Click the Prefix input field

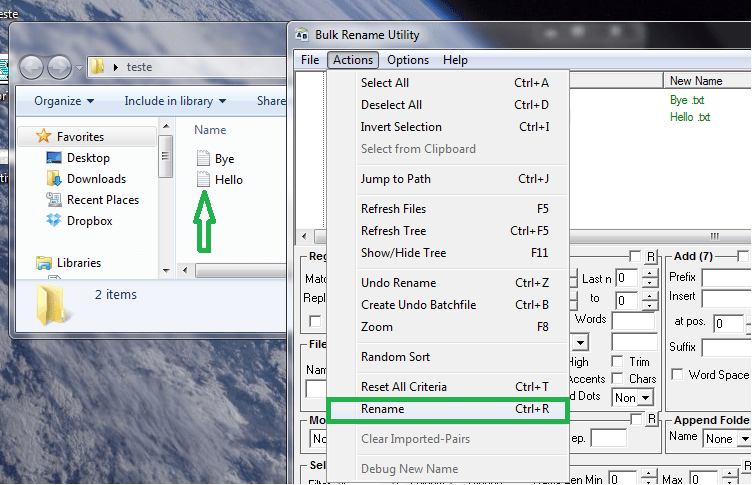pyautogui.click(x=726, y=277)
